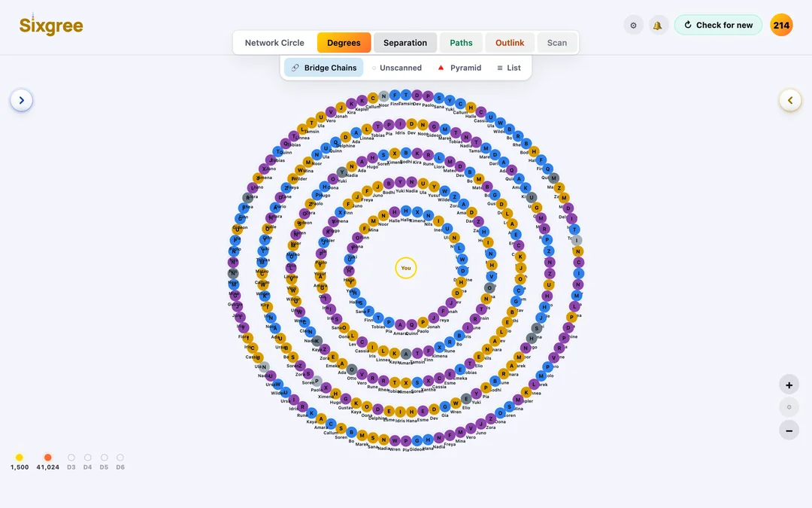812x508 pixels.
Task: Select yellow Wren node between Gia and Elio
Action: tap(456, 403)
